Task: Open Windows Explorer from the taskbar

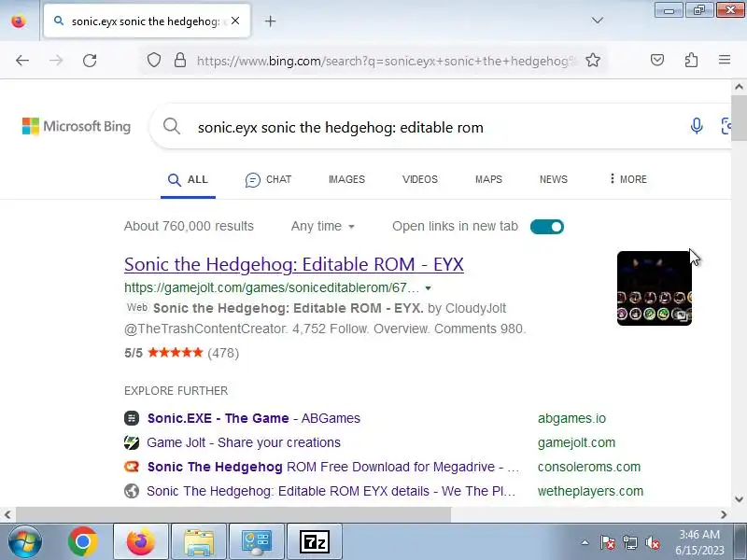Action: tap(199, 541)
